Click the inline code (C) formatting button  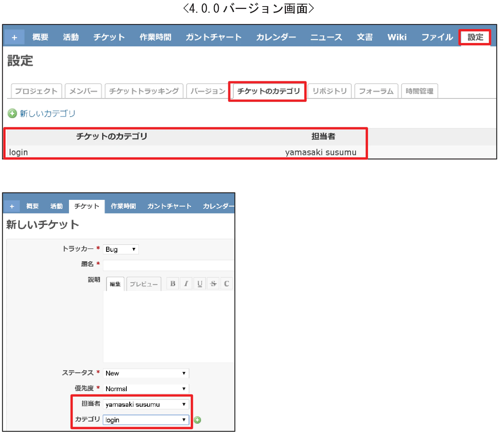tap(226, 284)
